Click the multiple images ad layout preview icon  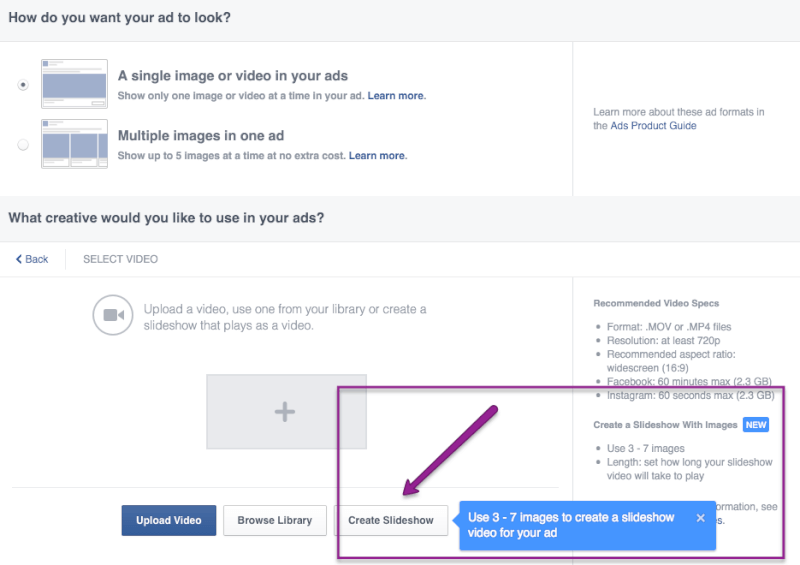74,144
